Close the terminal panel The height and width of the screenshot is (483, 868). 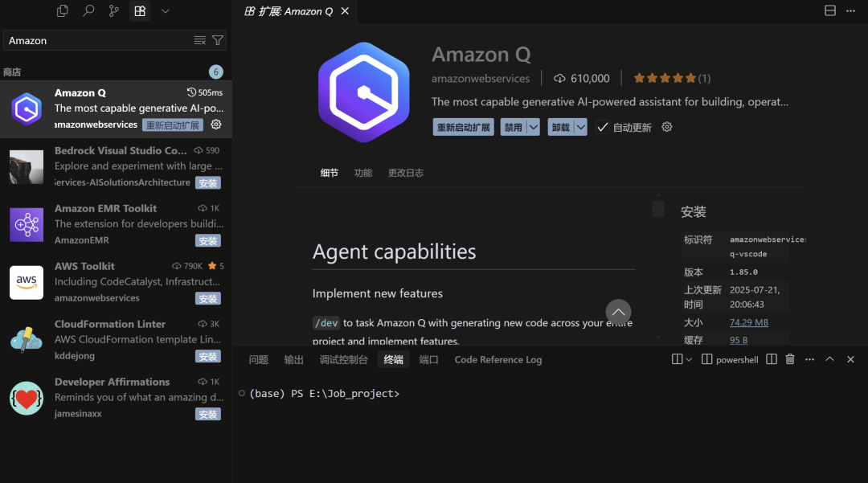pos(851,359)
